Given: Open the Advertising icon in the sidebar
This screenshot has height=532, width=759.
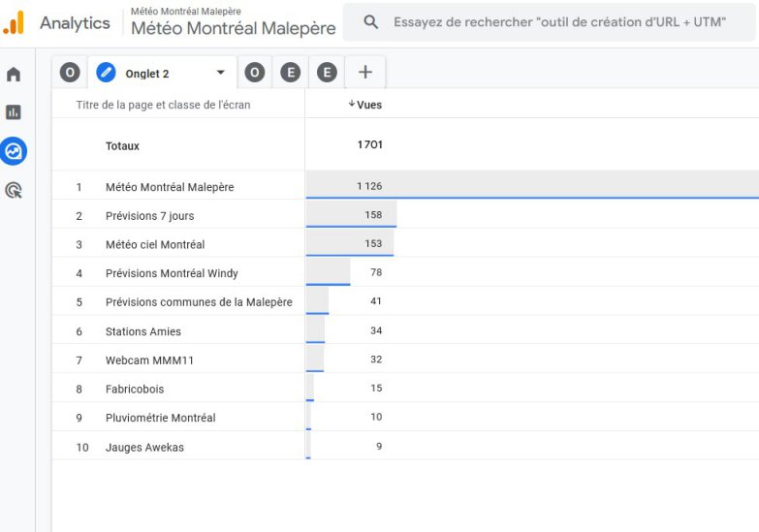Looking at the screenshot, I should coord(14,190).
